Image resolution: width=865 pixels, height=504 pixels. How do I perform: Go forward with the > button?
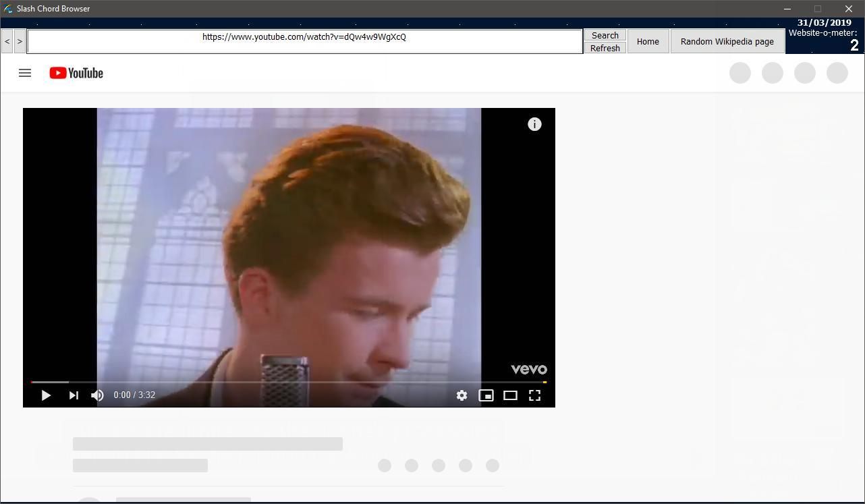click(20, 41)
